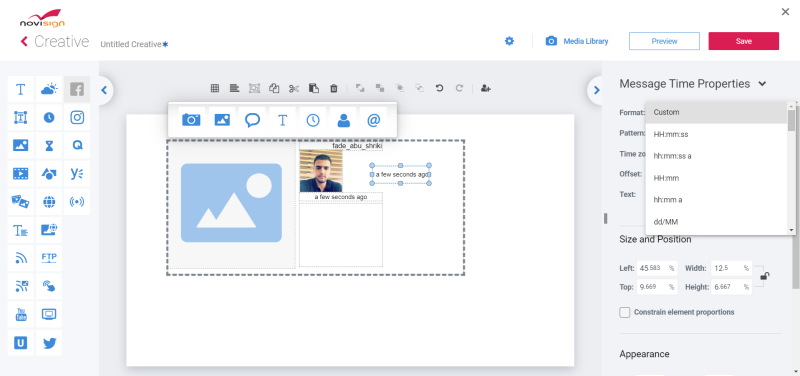Click the Preview button
The image size is (800, 376).
click(664, 41)
